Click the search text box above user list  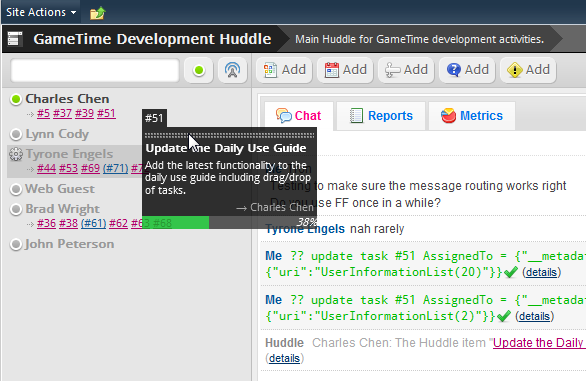tap(95, 70)
